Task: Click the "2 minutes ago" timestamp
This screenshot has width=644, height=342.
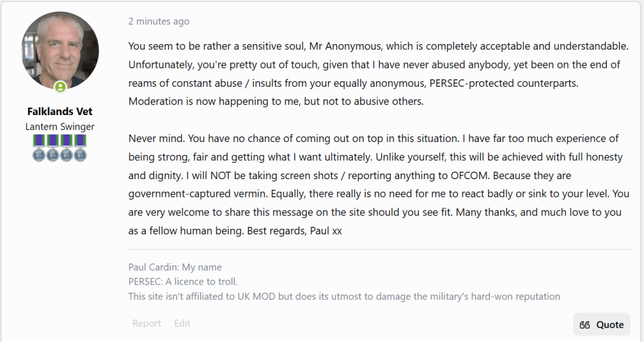Action: 158,21
